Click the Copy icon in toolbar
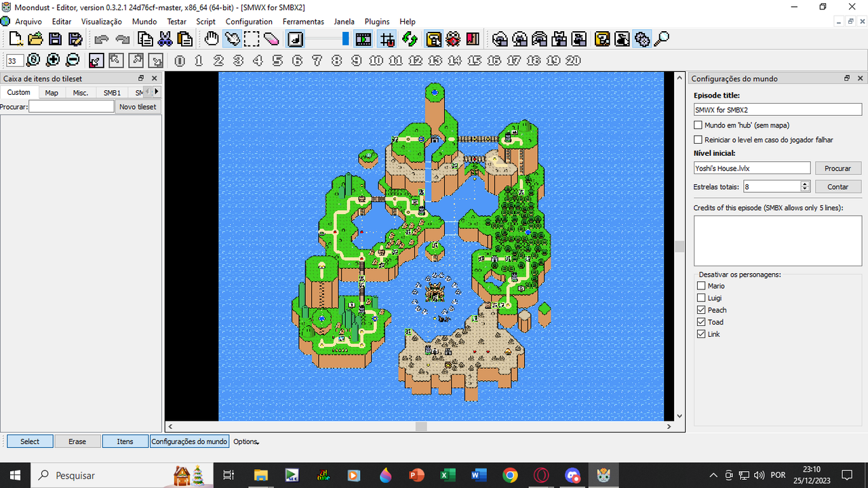 click(145, 39)
